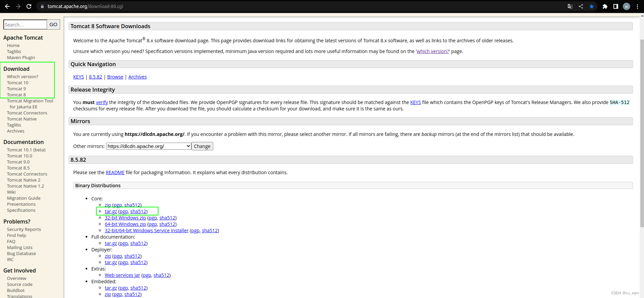Download Embedded tar.gz
This screenshot has width=644, height=298.
click(111, 288)
